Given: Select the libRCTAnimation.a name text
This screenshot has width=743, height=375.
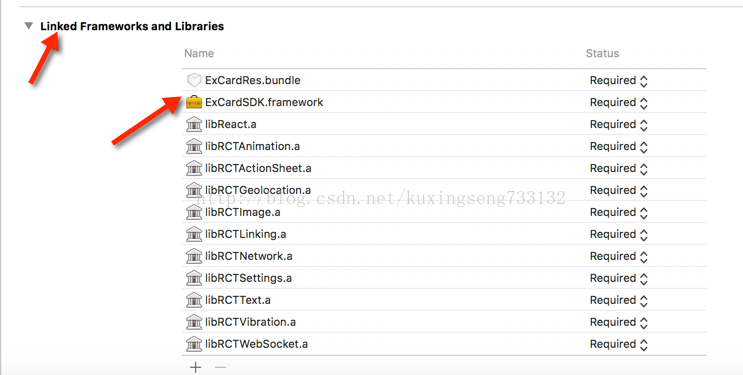Looking at the screenshot, I should pyautogui.click(x=253, y=146).
